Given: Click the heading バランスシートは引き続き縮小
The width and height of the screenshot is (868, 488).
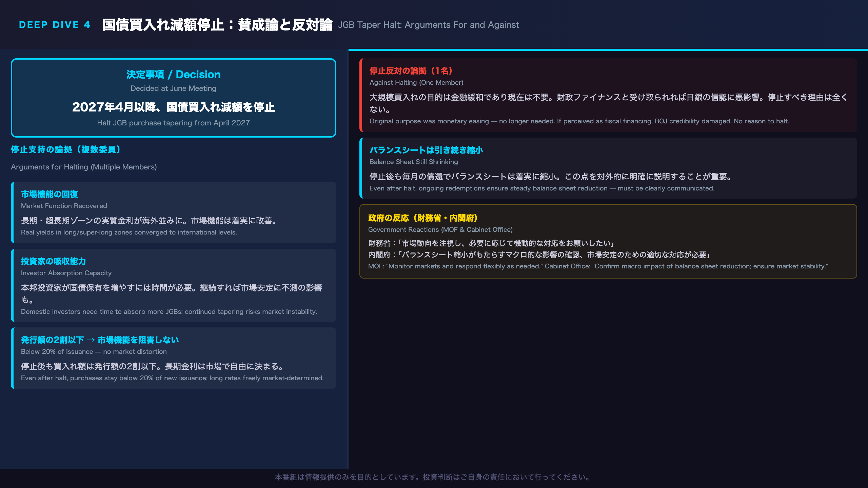Looking at the screenshot, I should pyautogui.click(x=426, y=150).
